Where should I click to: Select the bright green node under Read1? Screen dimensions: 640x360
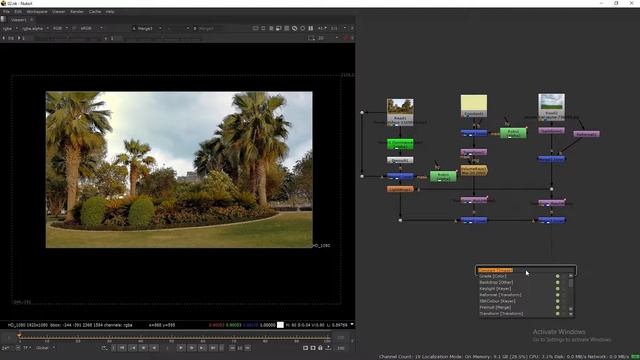pos(400,144)
